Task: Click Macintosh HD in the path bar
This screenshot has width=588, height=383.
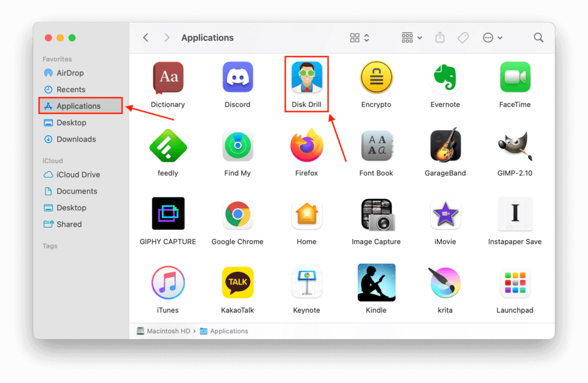Action: tap(164, 331)
